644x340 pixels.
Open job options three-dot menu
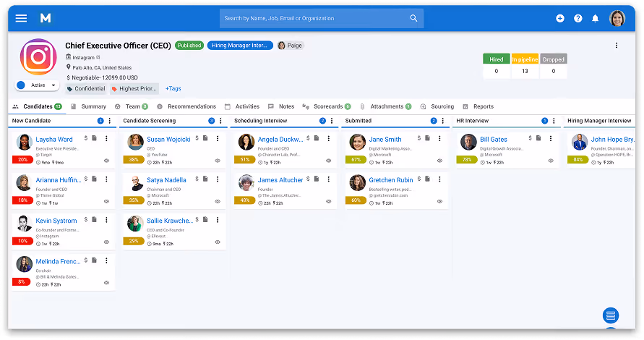pos(616,46)
